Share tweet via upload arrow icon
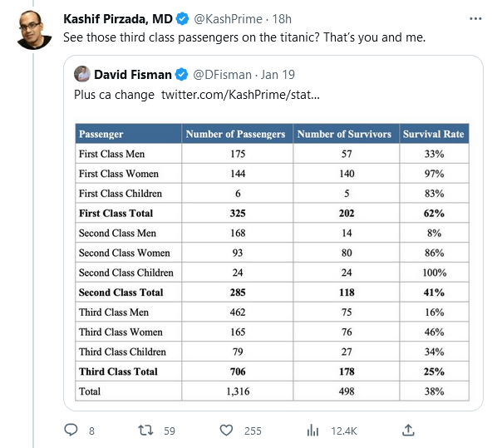 click(x=408, y=431)
